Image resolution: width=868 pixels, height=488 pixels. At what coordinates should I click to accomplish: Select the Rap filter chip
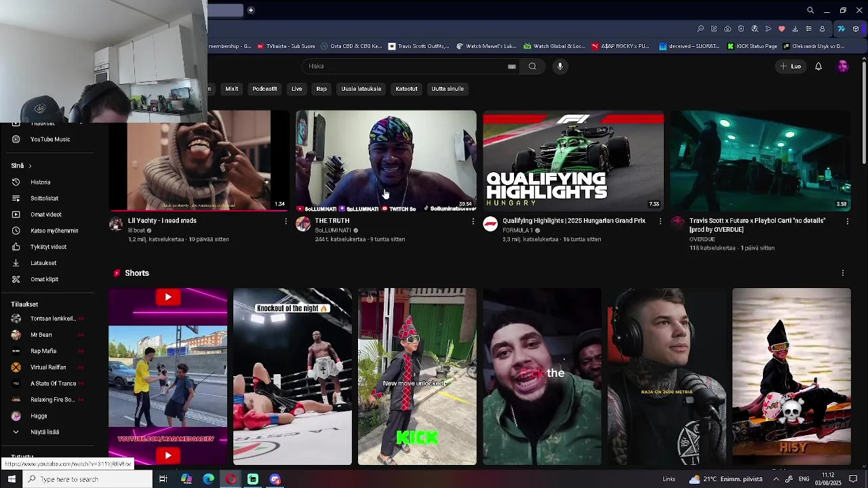(x=321, y=89)
